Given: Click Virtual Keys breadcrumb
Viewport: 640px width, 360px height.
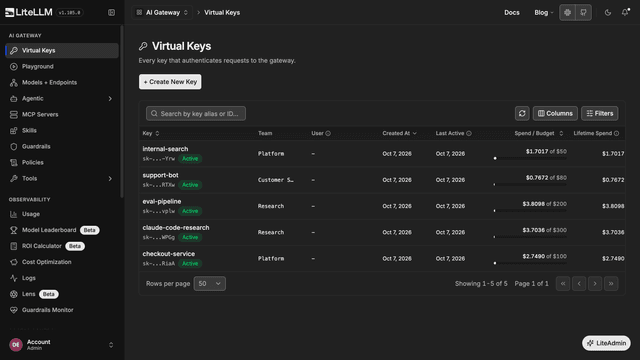Looking at the screenshot, I should click(x=222, y=13).
